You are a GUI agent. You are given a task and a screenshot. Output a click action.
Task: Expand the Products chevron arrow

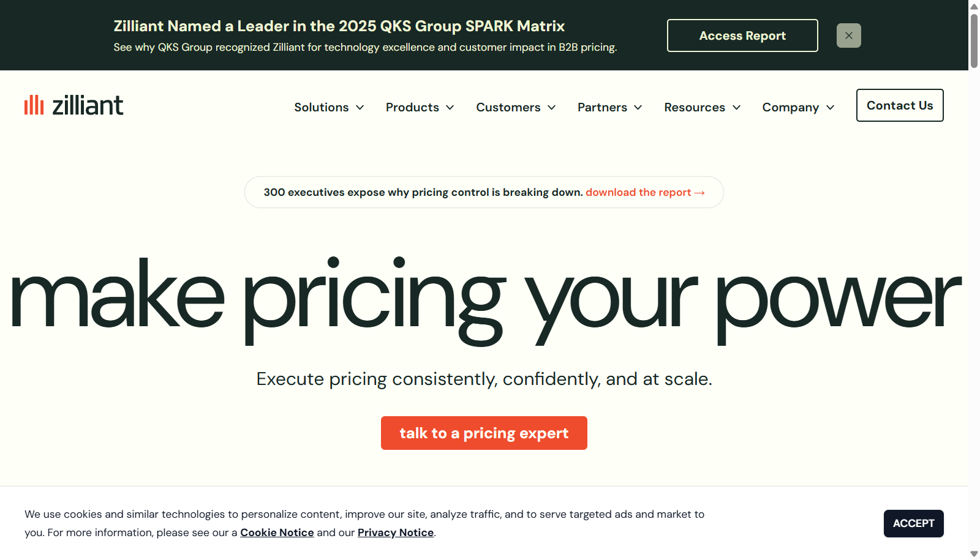pyautogui.click(x=450, y=108)
